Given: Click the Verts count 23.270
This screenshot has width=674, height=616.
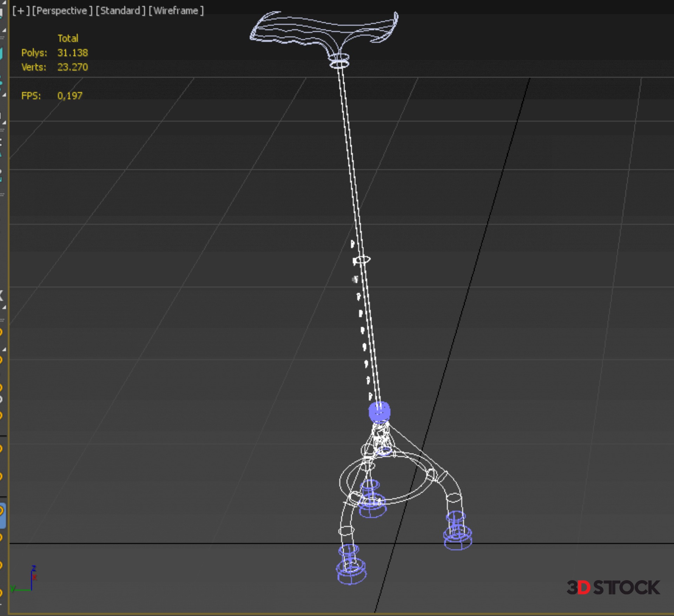Looking at the screenshot, I should pos(73,67).
